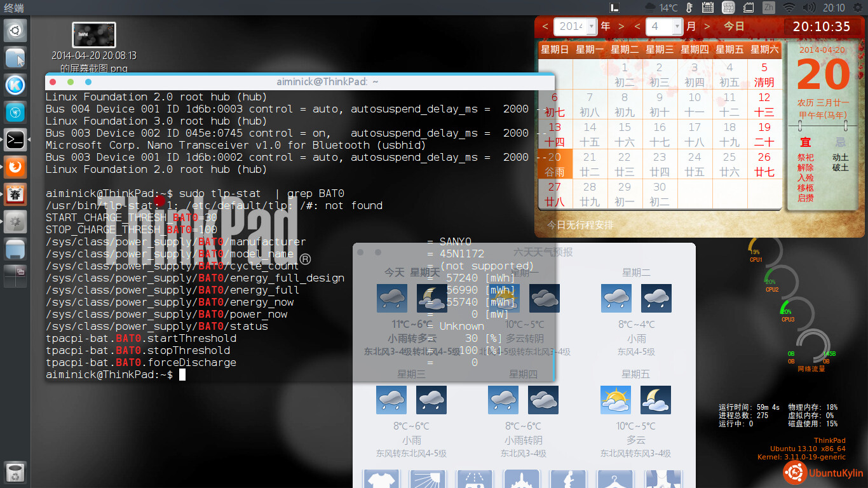
Task: Open the Trash in the launcher
Action: pyautogui.click(x=15, y=473)
